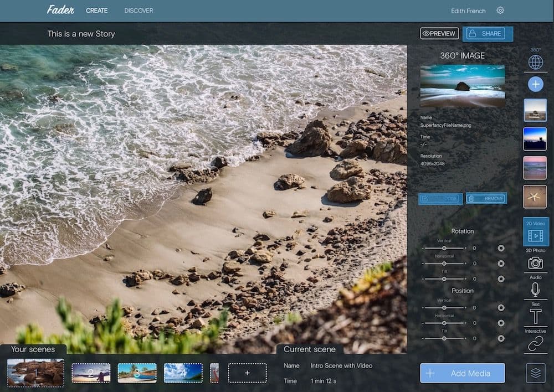Add a new scene with the dashed plus box
Viewport: 554px width, 392px height.
point(247,373)
